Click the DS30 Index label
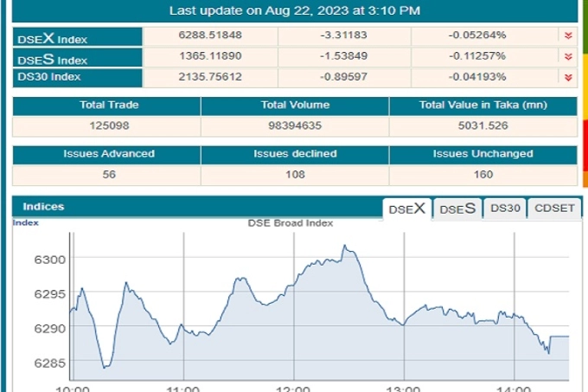 tap(49, 77)
